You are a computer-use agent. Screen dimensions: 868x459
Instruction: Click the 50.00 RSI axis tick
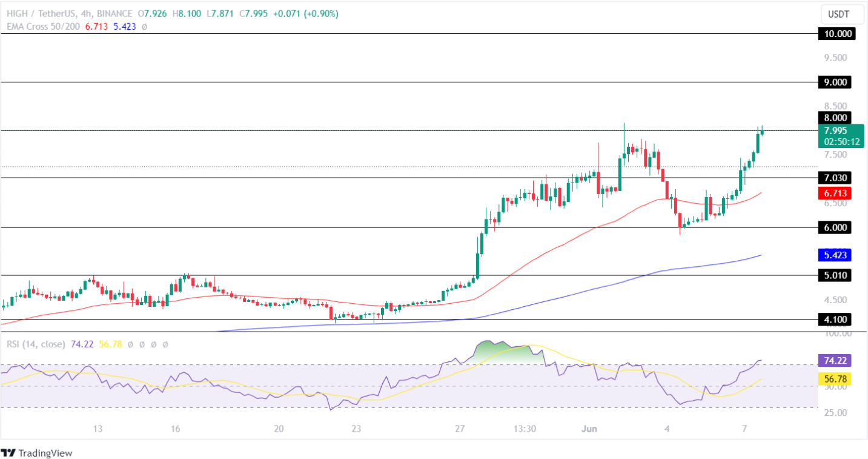point(835,386)
